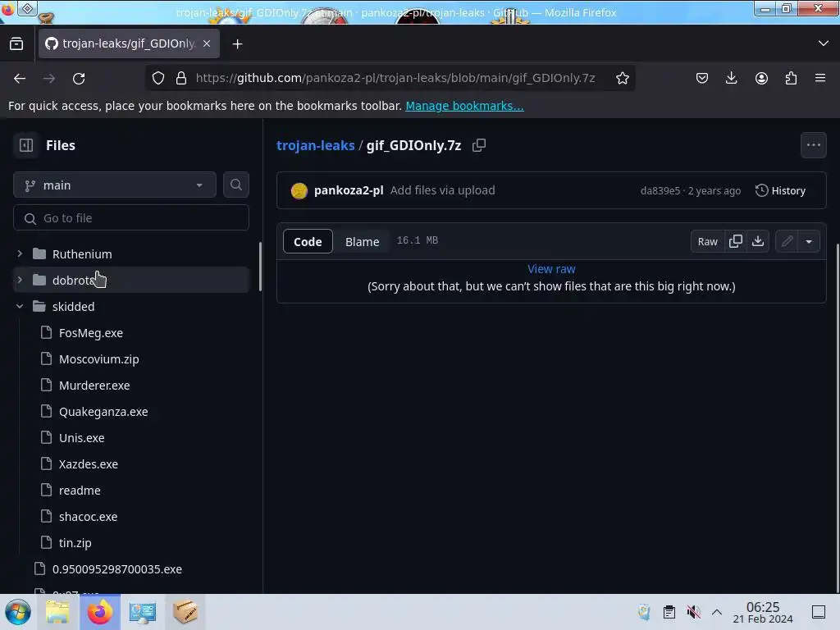840x630 pixels.
Task: Open the main branch selector
Action: [115, 185]
